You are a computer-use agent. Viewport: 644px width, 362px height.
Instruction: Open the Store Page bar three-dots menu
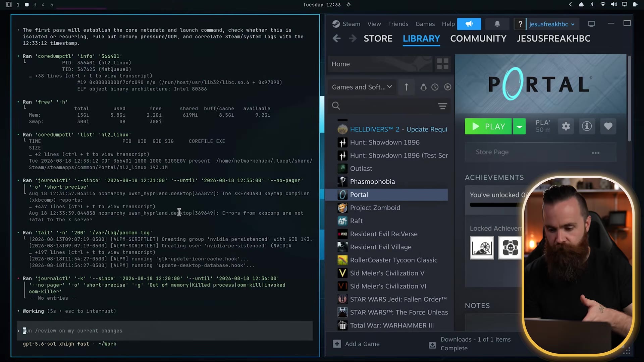(x=595, y=153)
